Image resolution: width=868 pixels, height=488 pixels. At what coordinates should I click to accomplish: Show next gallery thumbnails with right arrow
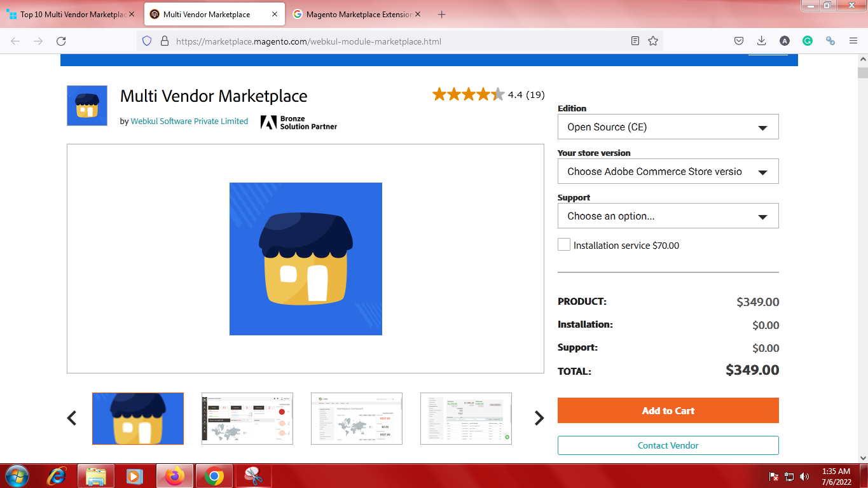click(539, 418)
